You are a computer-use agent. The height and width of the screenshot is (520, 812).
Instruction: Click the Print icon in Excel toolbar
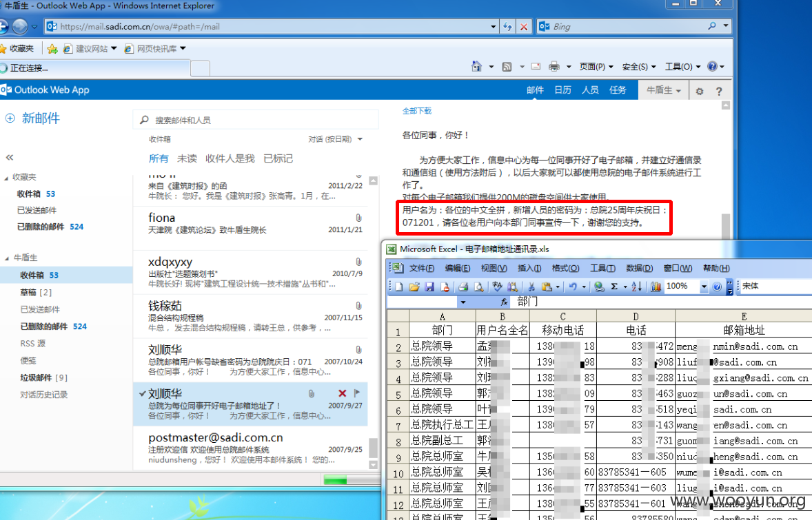coord(463,287)
